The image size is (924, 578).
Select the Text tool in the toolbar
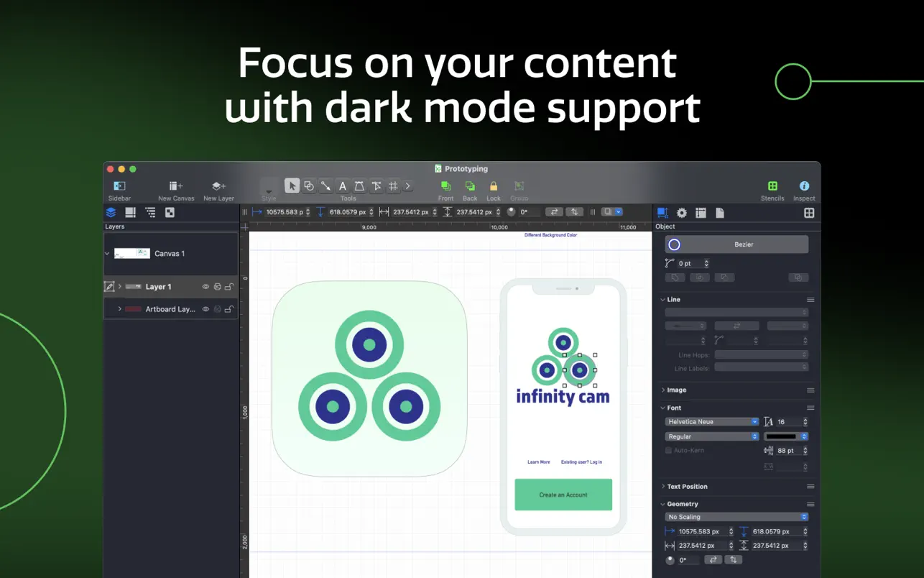(343, 186)
